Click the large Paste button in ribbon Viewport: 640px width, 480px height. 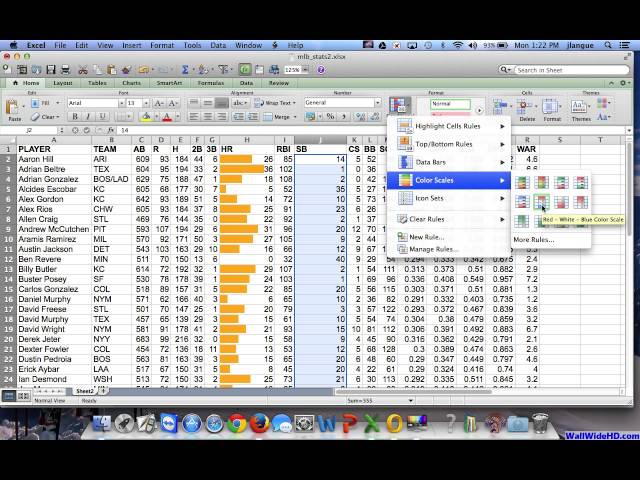click(14, 110)
